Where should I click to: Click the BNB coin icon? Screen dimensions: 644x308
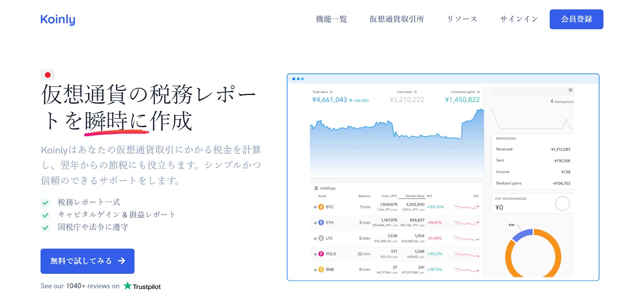tap(321, 270)
